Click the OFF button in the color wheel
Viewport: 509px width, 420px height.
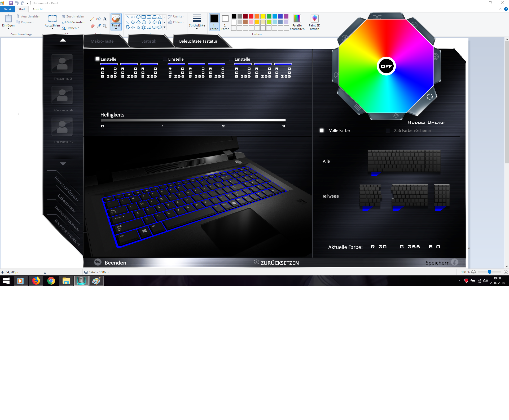point(386,66)
